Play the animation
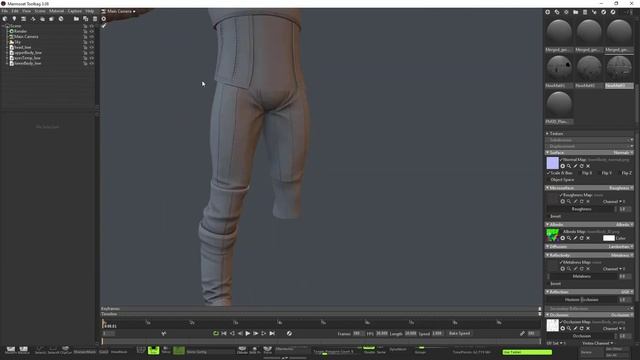The height and width of the screenshot is (360, 640). point(248,333)
